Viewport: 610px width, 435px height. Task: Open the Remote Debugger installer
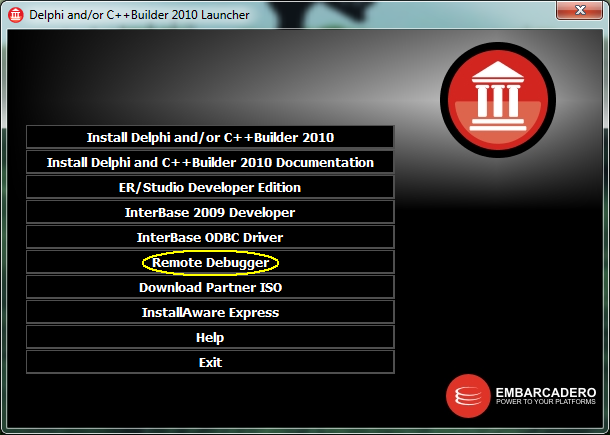(210, 262)
